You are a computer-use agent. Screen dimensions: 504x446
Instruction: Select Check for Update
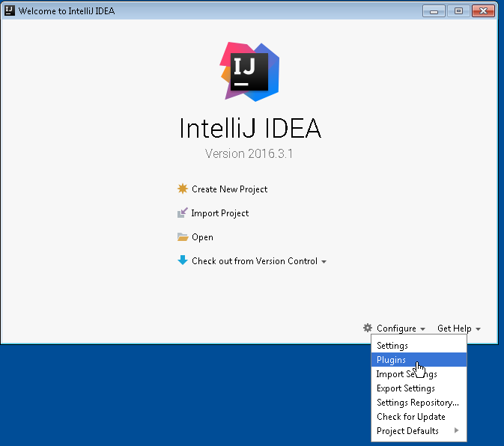tap(419, 417)
